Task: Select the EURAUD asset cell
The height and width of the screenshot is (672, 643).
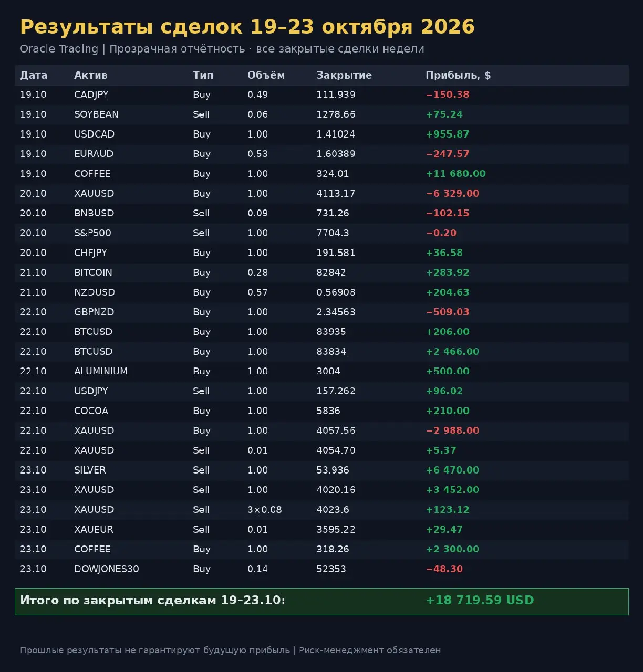Action: 94,154
